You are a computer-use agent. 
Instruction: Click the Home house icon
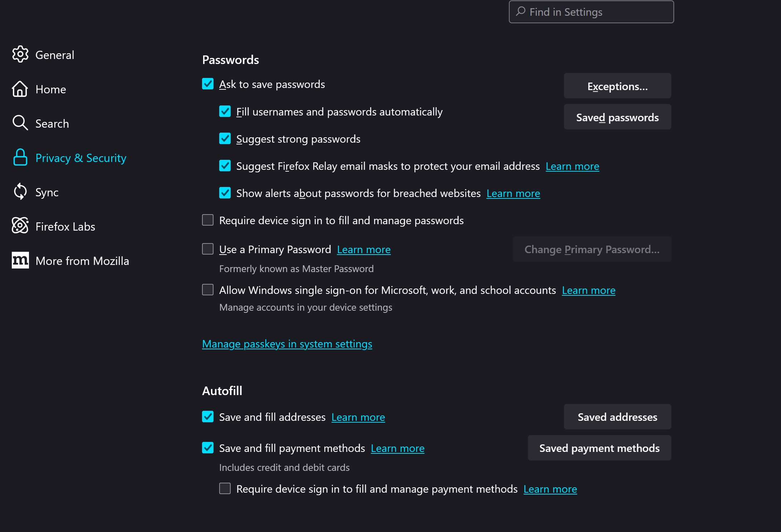20,89
